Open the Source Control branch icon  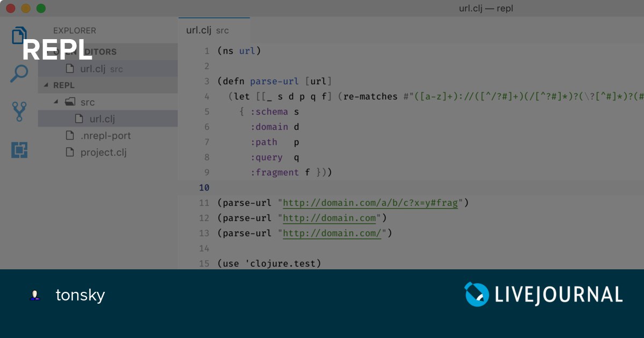tap(19, 111)
